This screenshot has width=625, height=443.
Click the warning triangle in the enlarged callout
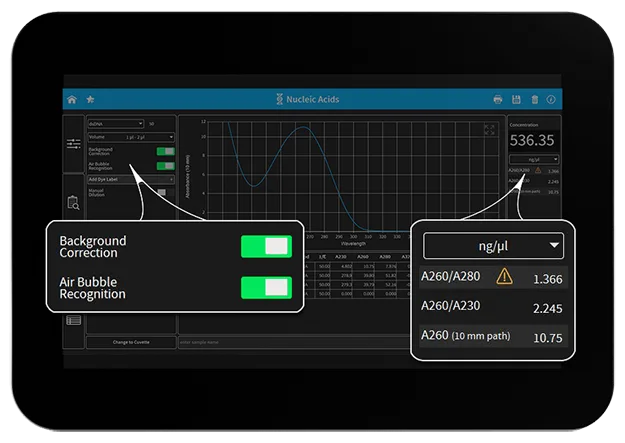(x=504, y=276)
